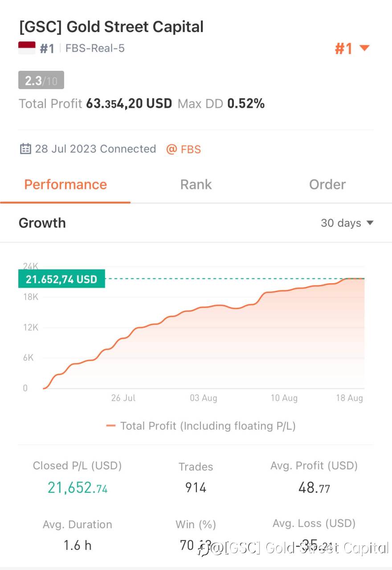Click the Indonesia flag icon
This screenshot has height=570, width=392.
(x=27, y=48)
